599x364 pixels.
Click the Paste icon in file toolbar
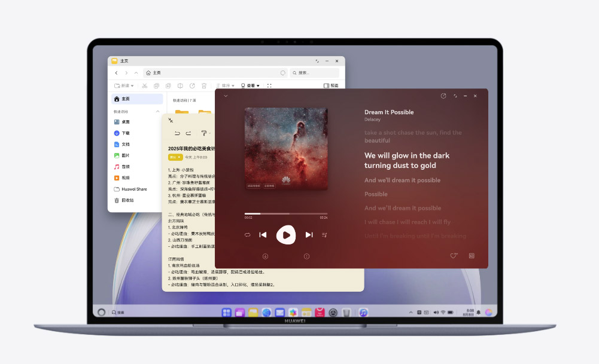tap(168, 85)
